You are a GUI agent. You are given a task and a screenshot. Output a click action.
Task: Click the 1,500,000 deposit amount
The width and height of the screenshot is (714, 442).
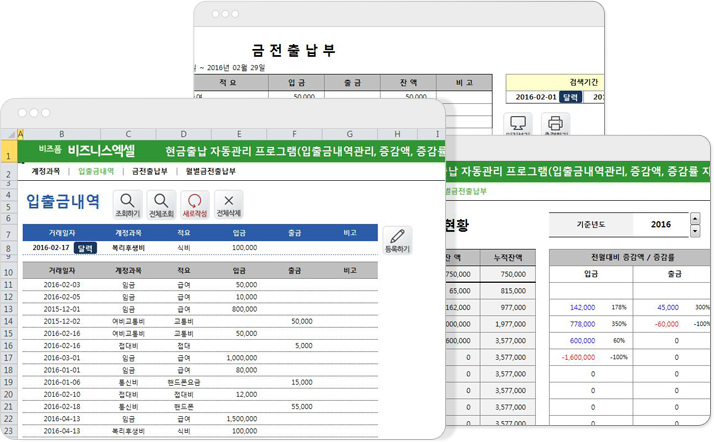242,419
